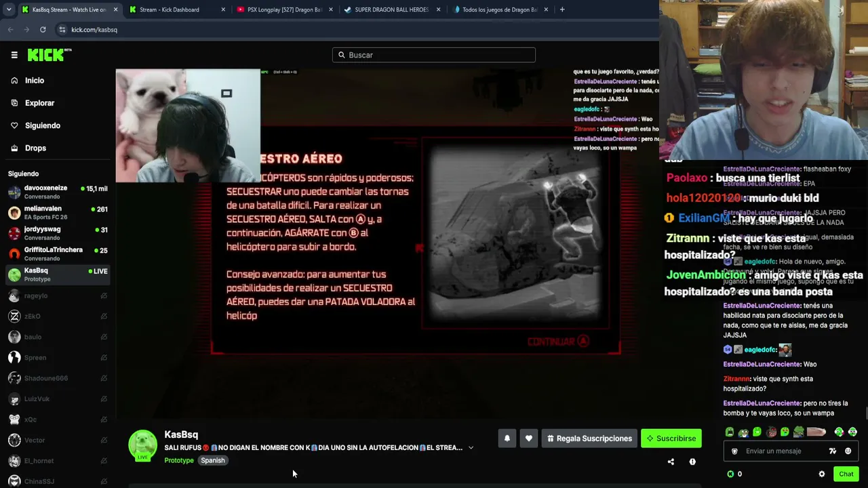Insert the dark red face emote
This screenshot has width=868, height=488.
point(771,432)
